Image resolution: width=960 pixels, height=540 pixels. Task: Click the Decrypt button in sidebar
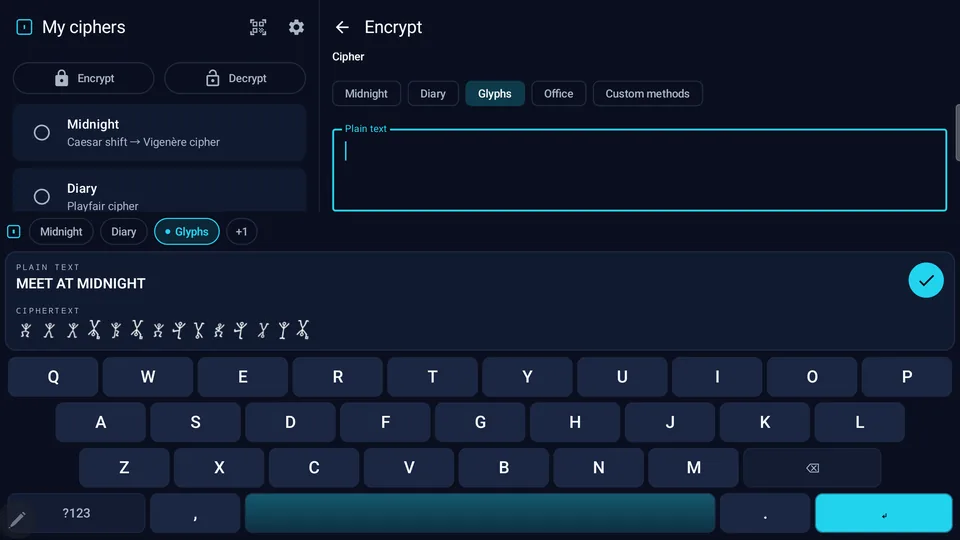point(235,78)
